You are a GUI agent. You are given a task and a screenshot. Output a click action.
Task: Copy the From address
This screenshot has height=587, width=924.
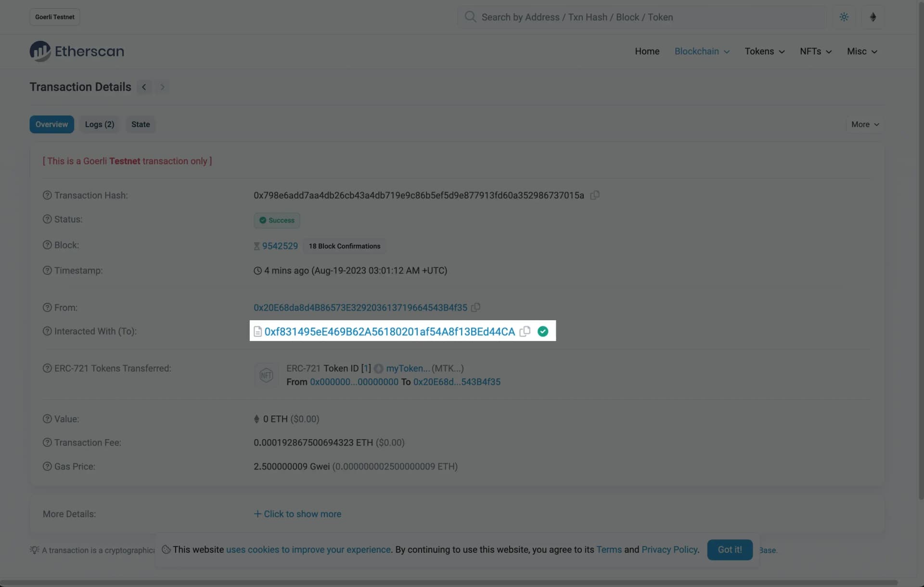475,307
